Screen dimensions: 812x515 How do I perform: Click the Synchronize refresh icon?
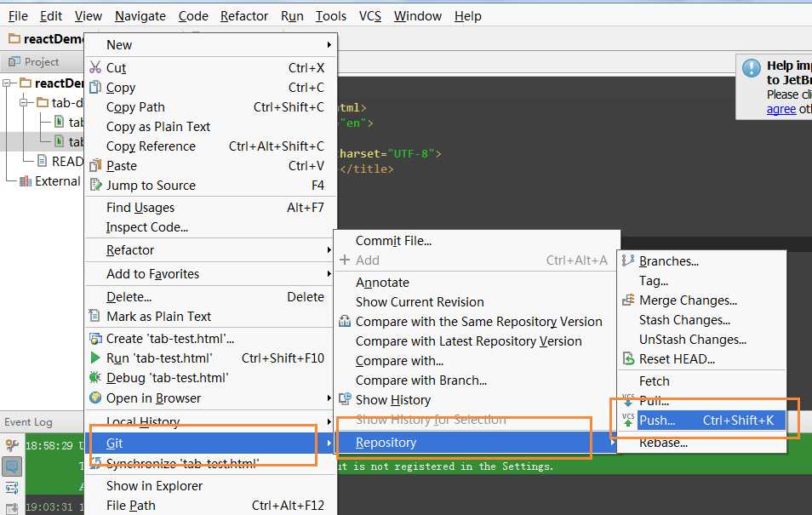coord(95,463)
